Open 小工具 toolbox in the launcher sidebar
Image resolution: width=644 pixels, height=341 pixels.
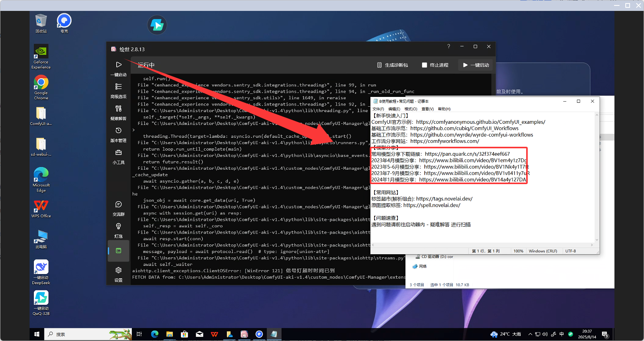(119, 156)
